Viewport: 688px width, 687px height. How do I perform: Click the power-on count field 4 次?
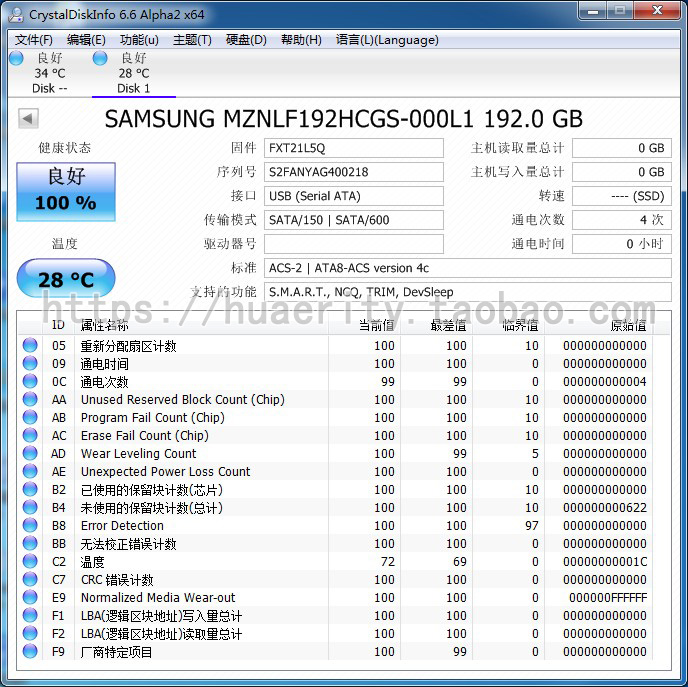pyautogui.click(x=622, y=220)
